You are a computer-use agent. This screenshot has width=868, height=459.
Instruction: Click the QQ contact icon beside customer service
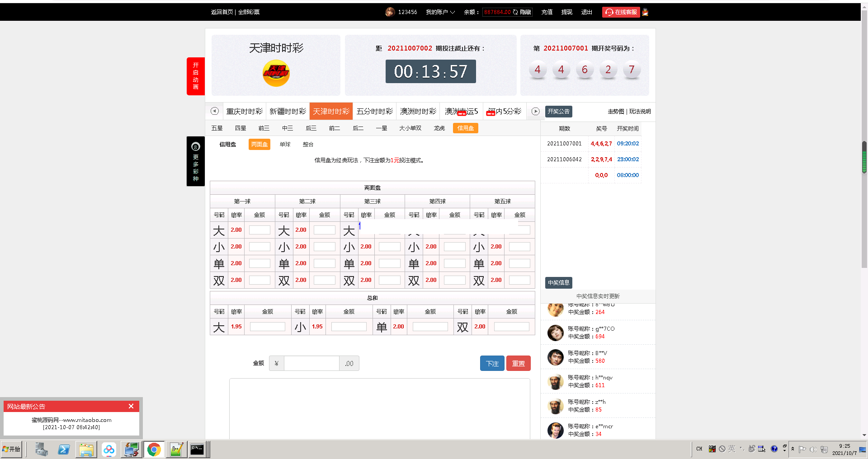coord(644,12)
